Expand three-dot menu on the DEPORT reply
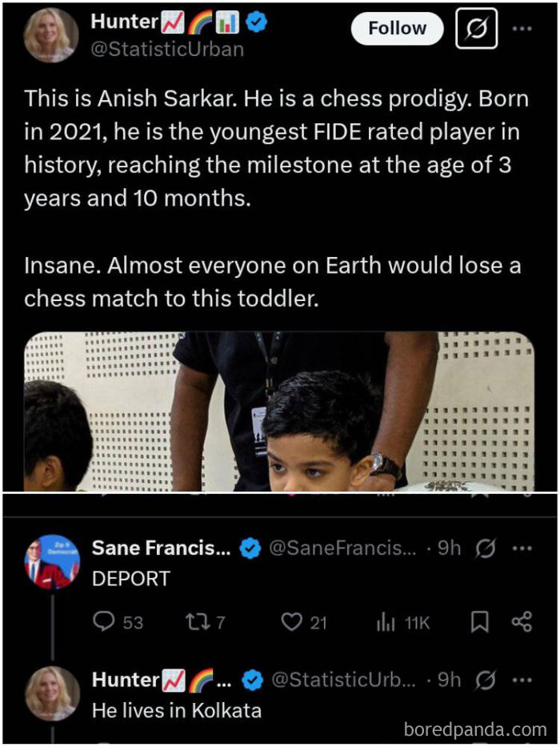Viewport: 560px width, 747px height. (522, 548)
